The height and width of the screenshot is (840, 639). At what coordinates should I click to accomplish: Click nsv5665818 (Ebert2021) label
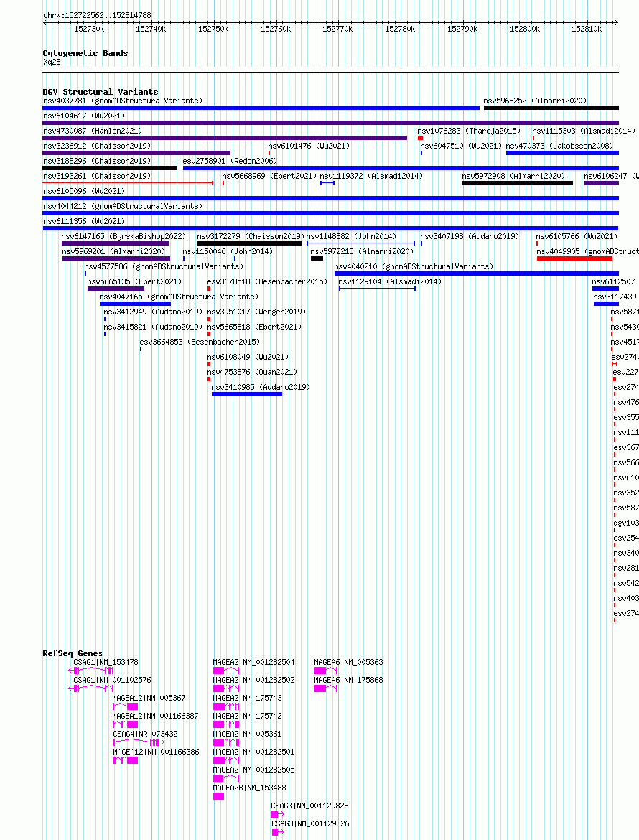tap(254, 326)
